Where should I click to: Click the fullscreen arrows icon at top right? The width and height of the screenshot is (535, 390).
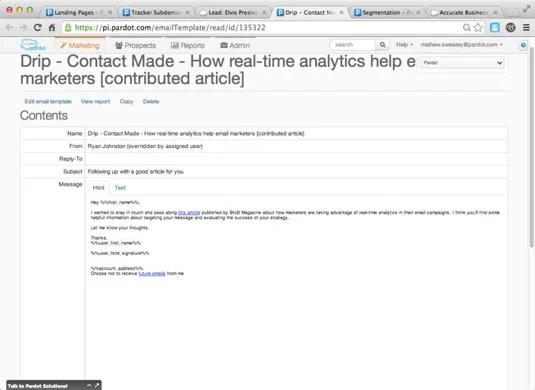coord(526,10)
